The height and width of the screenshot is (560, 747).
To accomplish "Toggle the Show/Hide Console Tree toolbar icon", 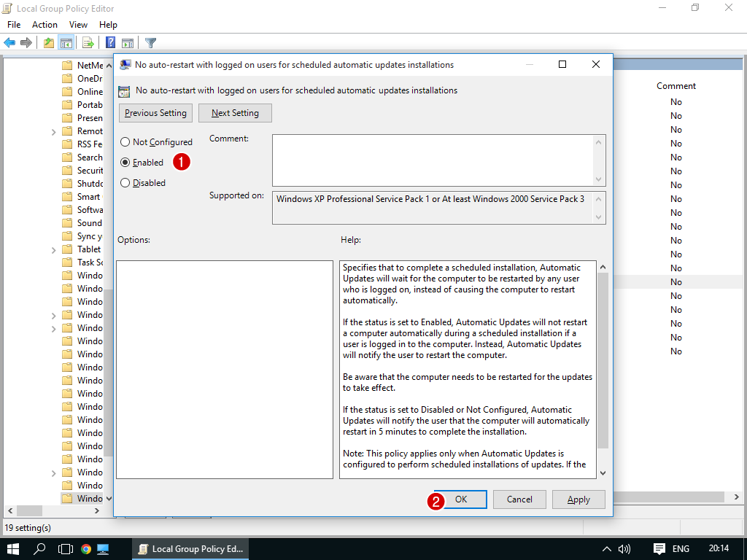I will tap(66, 43).
